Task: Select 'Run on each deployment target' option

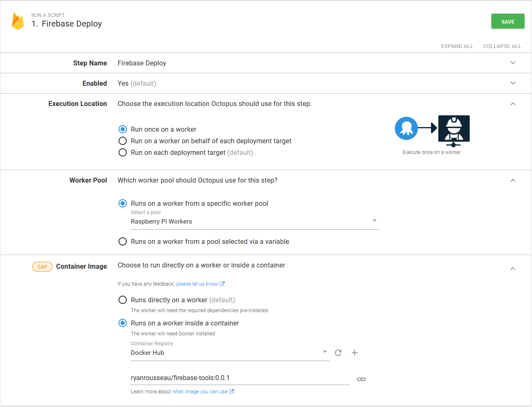Action: (x=123, y=152)
